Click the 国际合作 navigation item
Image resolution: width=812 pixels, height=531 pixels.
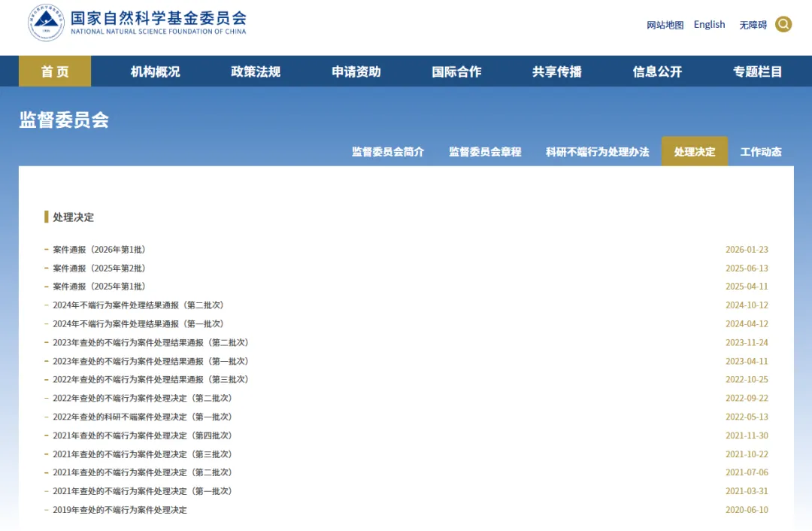pos(456,71)
